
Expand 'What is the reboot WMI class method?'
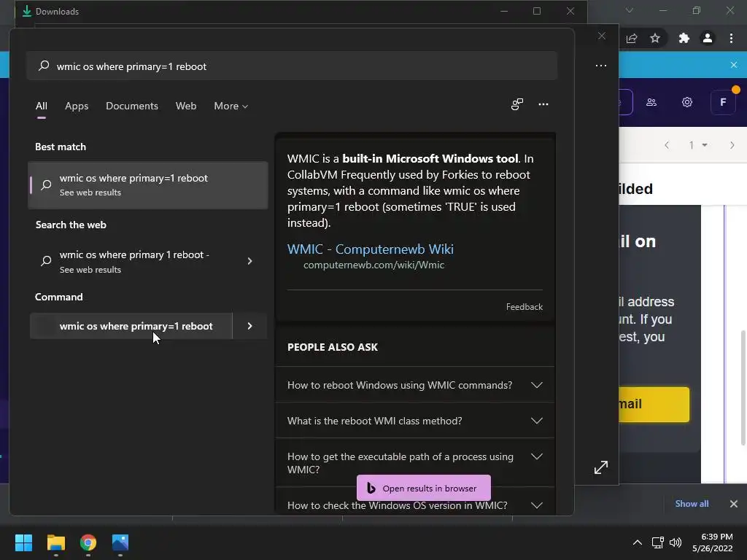415,421
